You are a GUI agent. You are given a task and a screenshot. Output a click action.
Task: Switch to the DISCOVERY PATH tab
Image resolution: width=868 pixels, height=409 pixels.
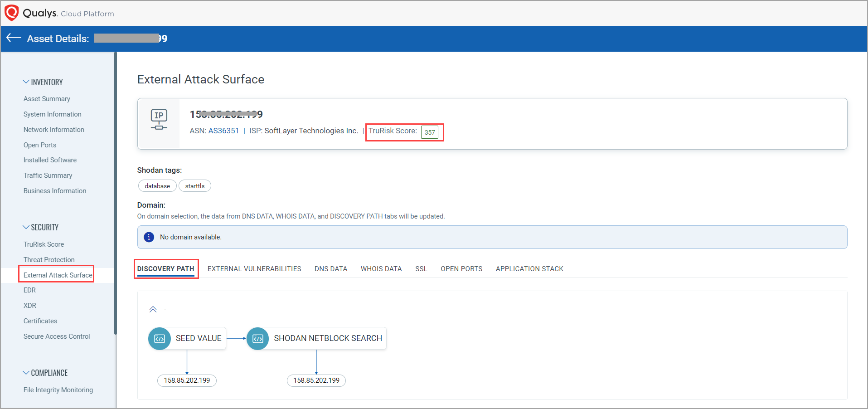pyautogui.click(x=166, y=269)
